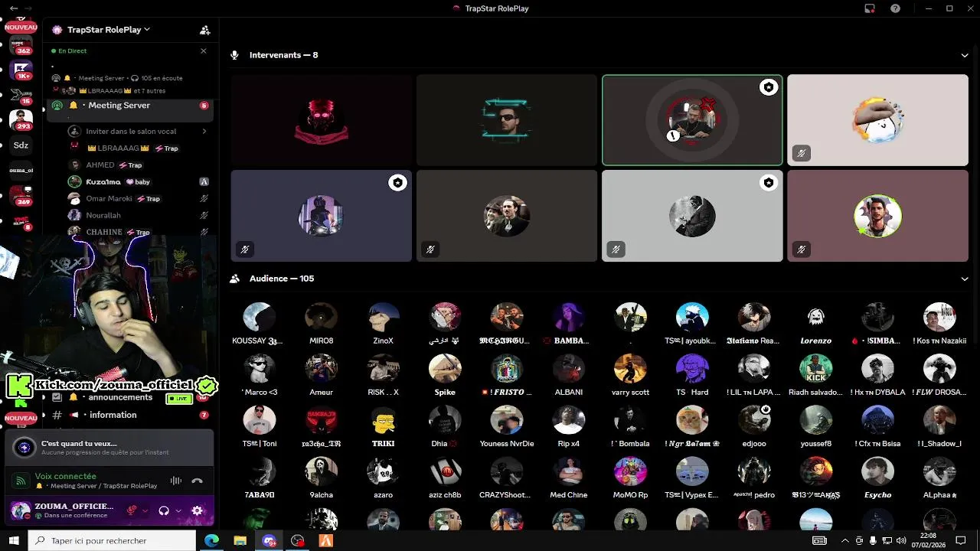
Task: Click muted mic on suited man speaker tile
Action: [x=430, y=249]
